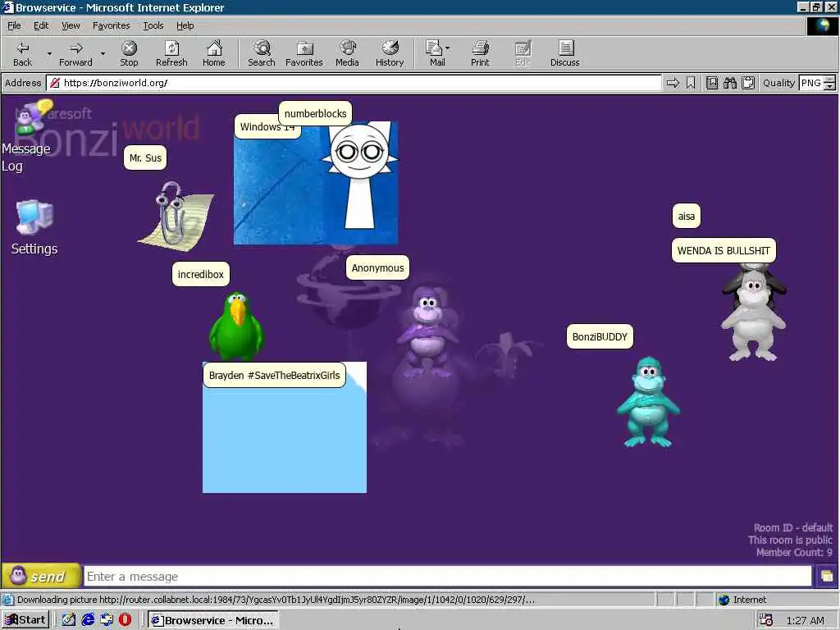Image resolution: width=840 pixels, height=630 pixels.
Task: Click the send message button
Action: point(41,577)
